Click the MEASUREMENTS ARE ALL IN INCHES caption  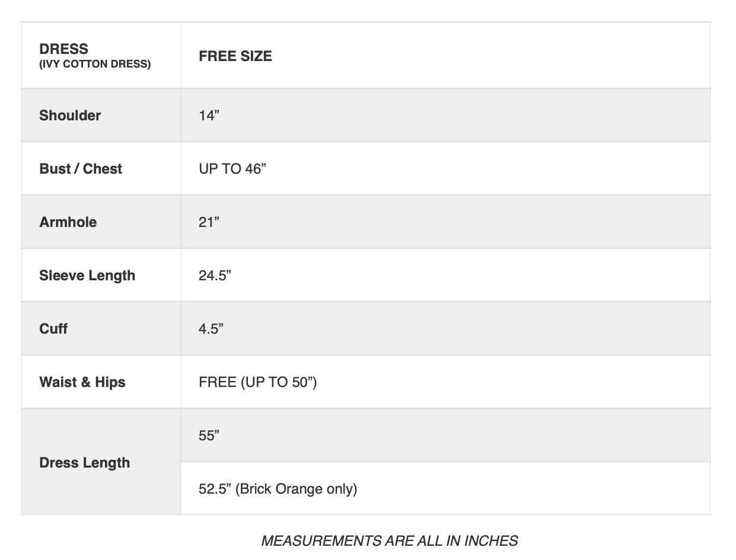389,541
